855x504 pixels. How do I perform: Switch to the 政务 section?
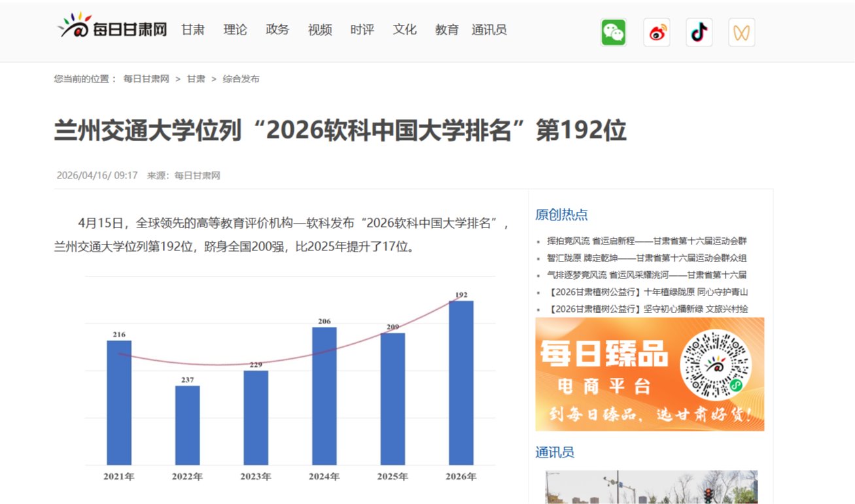[277, 29]
